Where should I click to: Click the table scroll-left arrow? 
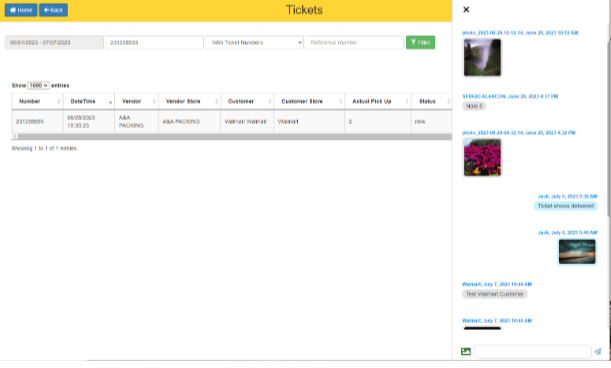[x=15, y=136]
